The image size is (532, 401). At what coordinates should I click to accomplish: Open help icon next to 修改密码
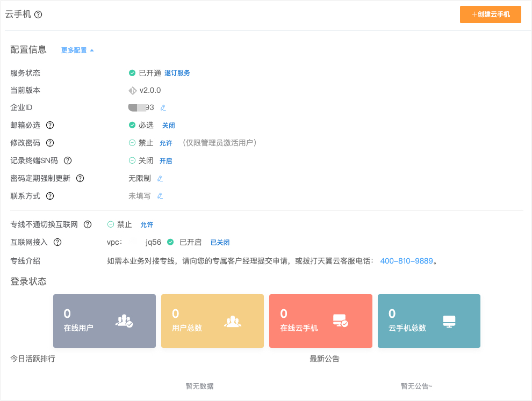(49, 143)
